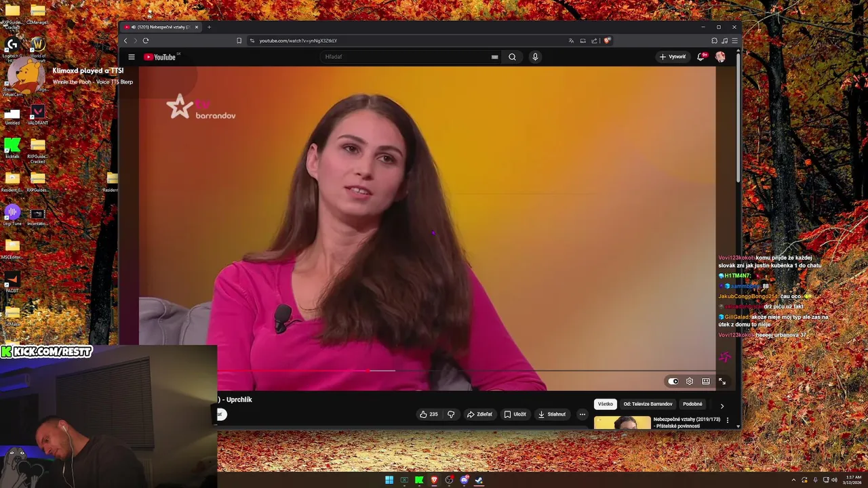The image size is (868, 488).
Task: Switch player to theater mode
Action: [706, 382]
